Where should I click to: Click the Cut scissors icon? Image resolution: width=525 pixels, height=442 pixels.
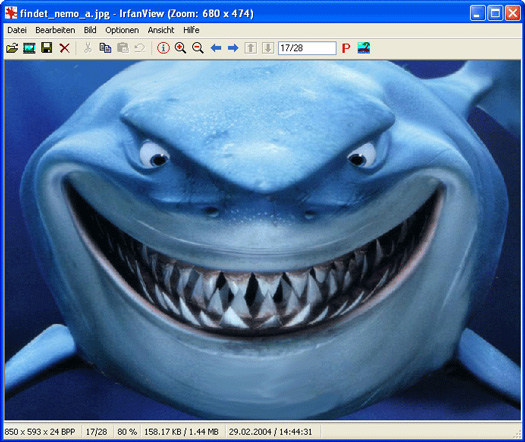(x=88, y=48)
